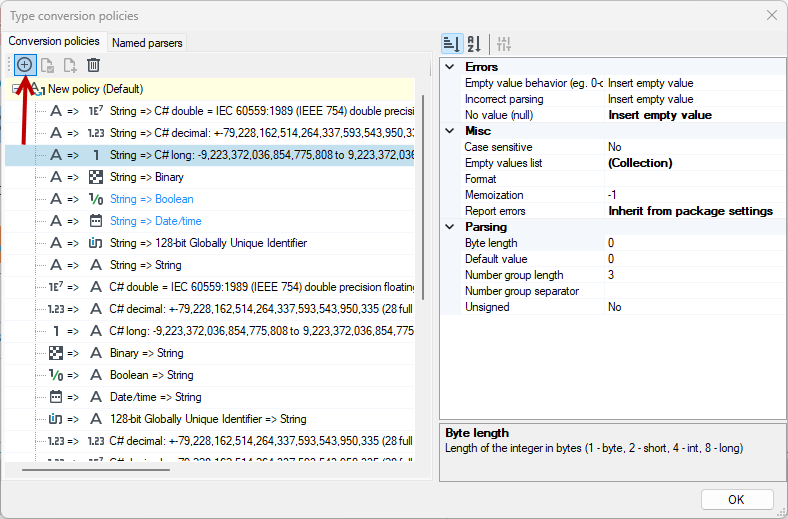788x519 pixels.
Task: Click the set policy as default icon
Action: tap(47, 65)
